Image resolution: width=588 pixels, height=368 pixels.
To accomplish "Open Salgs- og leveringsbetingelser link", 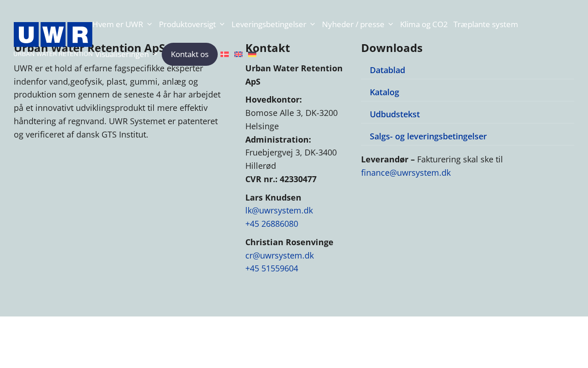I will [x=428, y=136].
